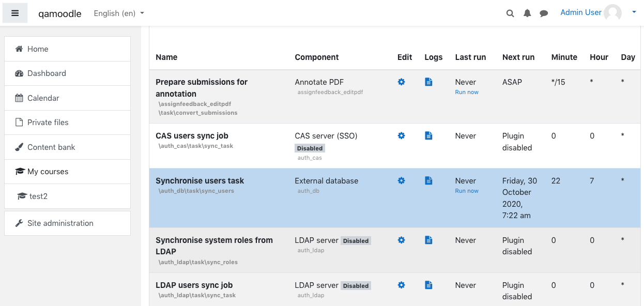644x306 pixels.
Task: Run now for Prepare submissions task
Action: (x=467, y=93)
